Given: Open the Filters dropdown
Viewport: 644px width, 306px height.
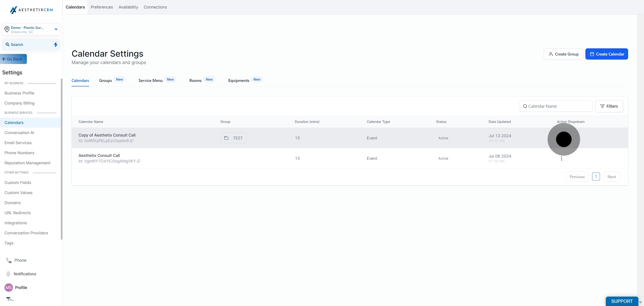Looking at the screenshot, I should [x=609, y=106].
